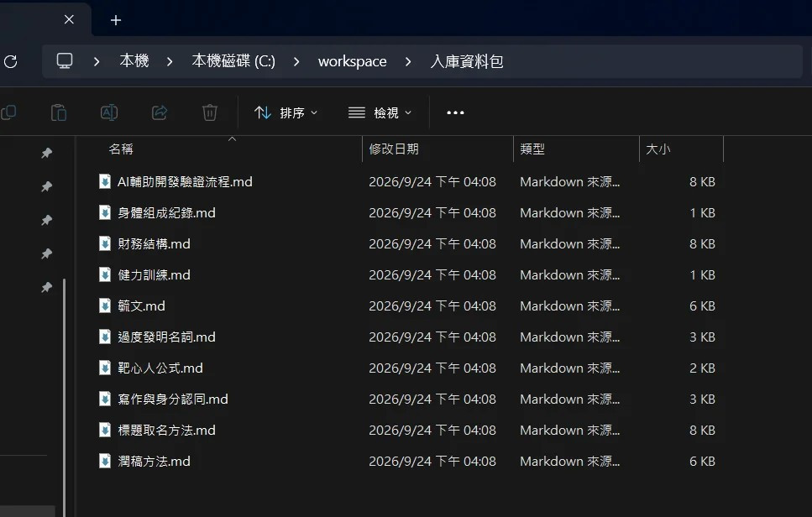812x517 pixels.
Task: Sort files by the 名稱 column header
Action: pos(121,149)
